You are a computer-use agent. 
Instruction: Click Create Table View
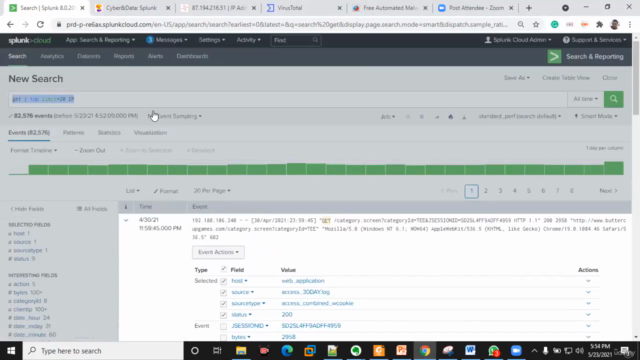[x=566, y=78]
